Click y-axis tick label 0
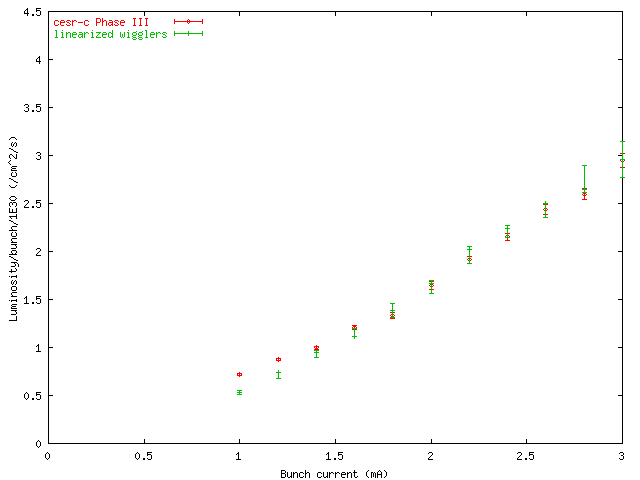This screenshot has height=480, width=640. [38, 444]
